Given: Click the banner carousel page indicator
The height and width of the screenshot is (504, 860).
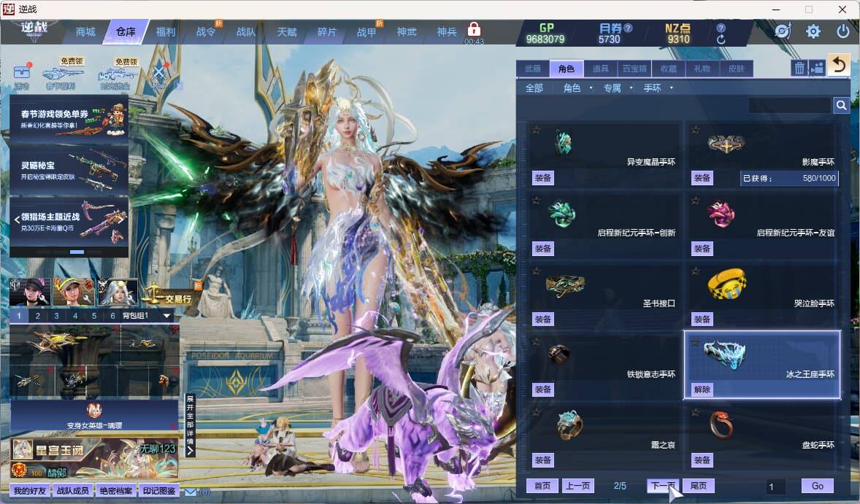Looking at the screenshot, I should click(77, 252).
